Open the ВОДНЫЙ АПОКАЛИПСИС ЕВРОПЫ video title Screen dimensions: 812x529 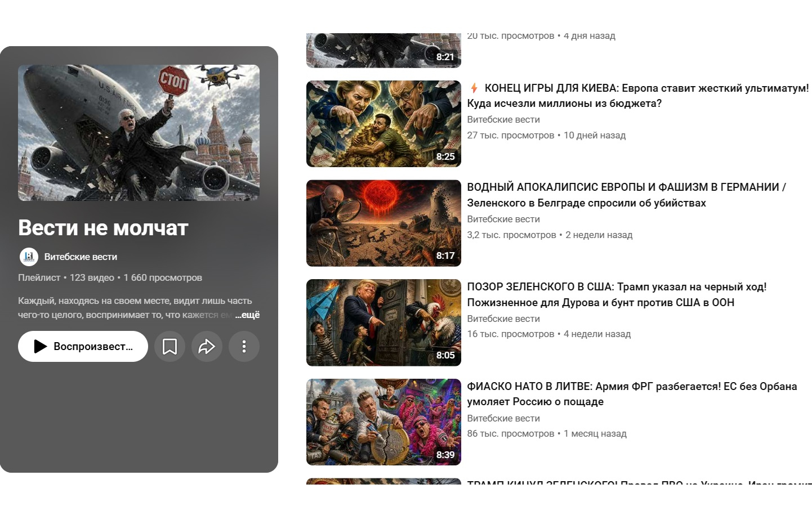(x=626, y=195)
